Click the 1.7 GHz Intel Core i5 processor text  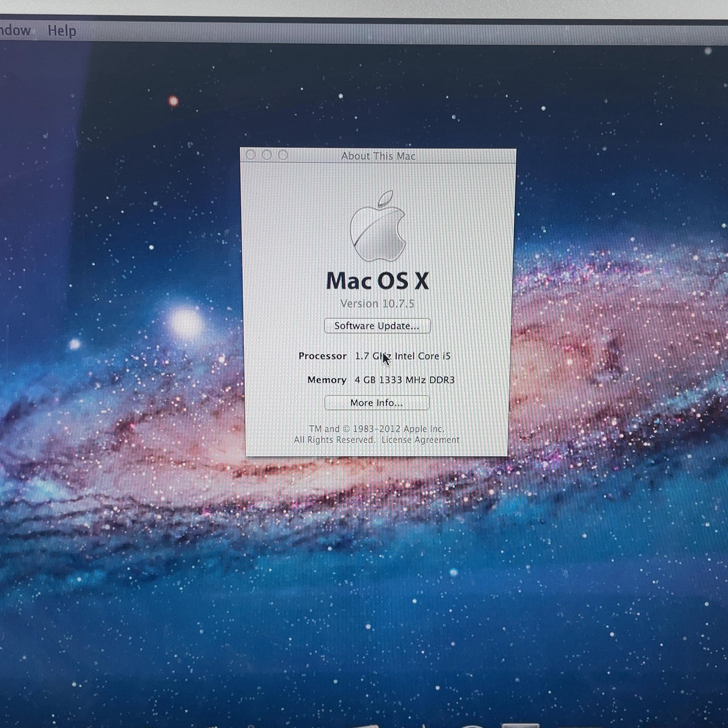pos(403,356)
